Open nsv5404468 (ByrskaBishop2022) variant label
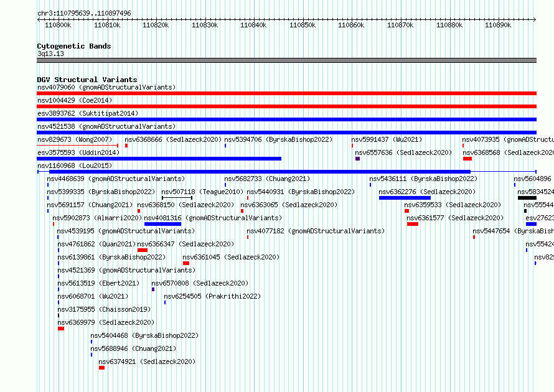This screenshot has width=554, height=392. pyautogui.click(x=144, y=335)
